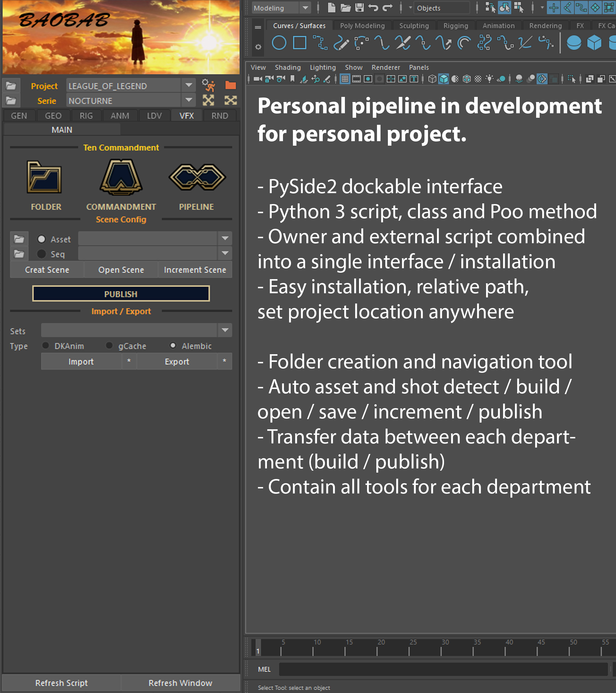Click the orange folder icon beside Project
This screenshot has height=693, width=616.
pos(231,85)
